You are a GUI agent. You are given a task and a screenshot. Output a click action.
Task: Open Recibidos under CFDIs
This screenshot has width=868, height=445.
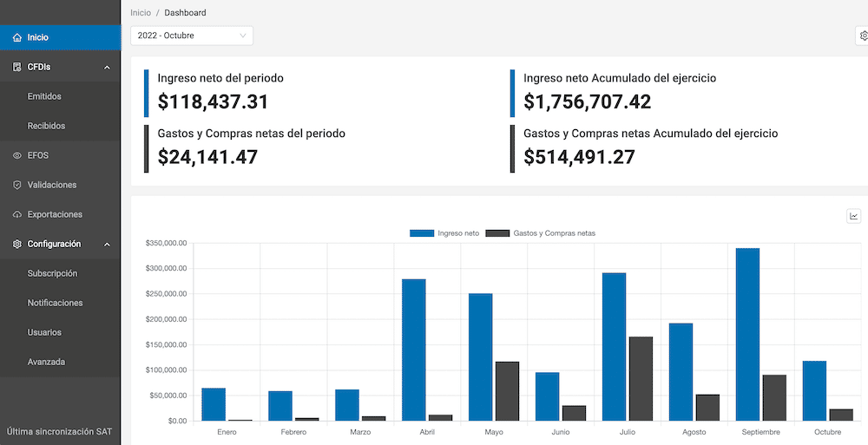pyautogui.click(x=46, y=126)
